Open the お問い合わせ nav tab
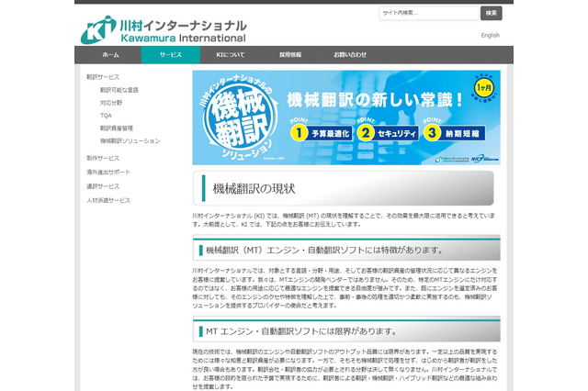The width and height of the screenshot is (588, 391). [350, 55]
